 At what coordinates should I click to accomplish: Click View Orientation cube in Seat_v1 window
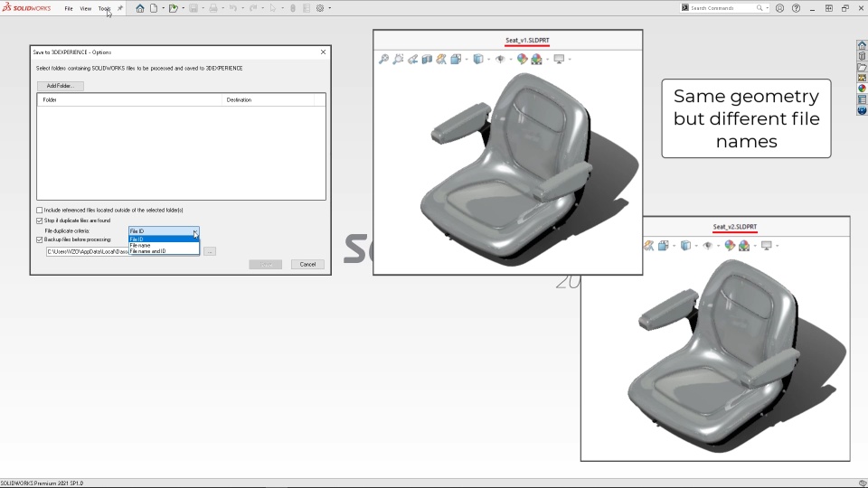pyautogui.click(x=456, y=59)
